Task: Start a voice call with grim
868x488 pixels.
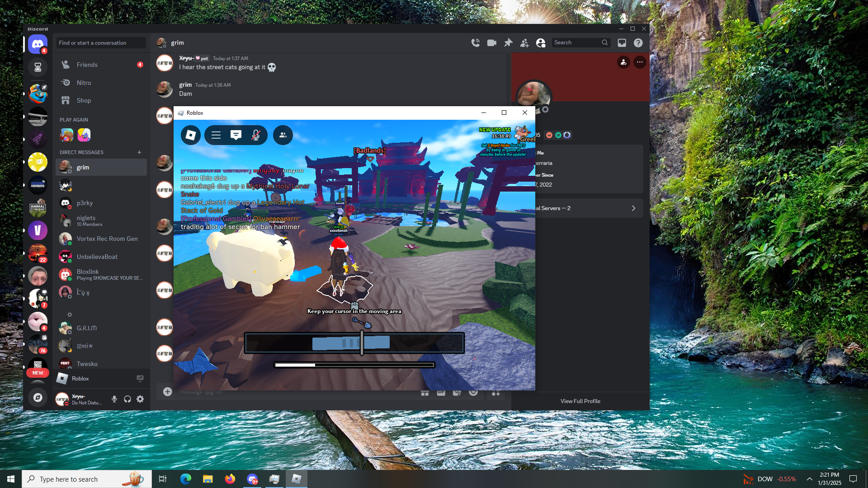Action: 475,42
